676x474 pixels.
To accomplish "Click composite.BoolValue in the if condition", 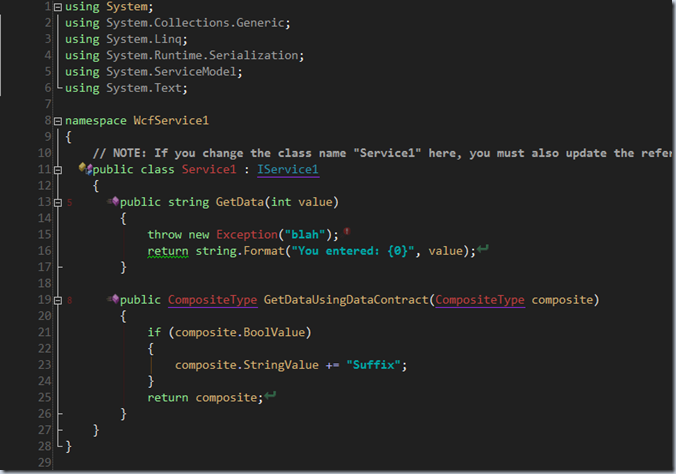I will tap(240, 333).
